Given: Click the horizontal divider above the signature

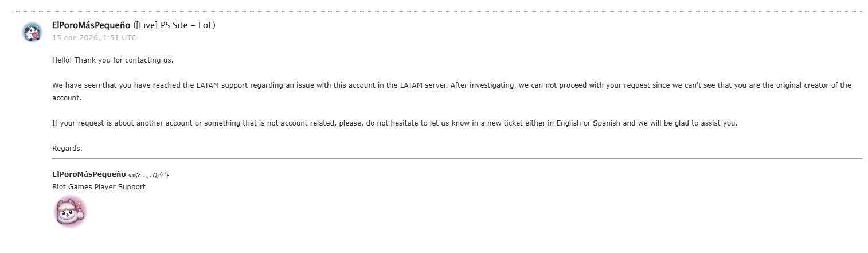Looking at the screenshot, I should point(457,158).
